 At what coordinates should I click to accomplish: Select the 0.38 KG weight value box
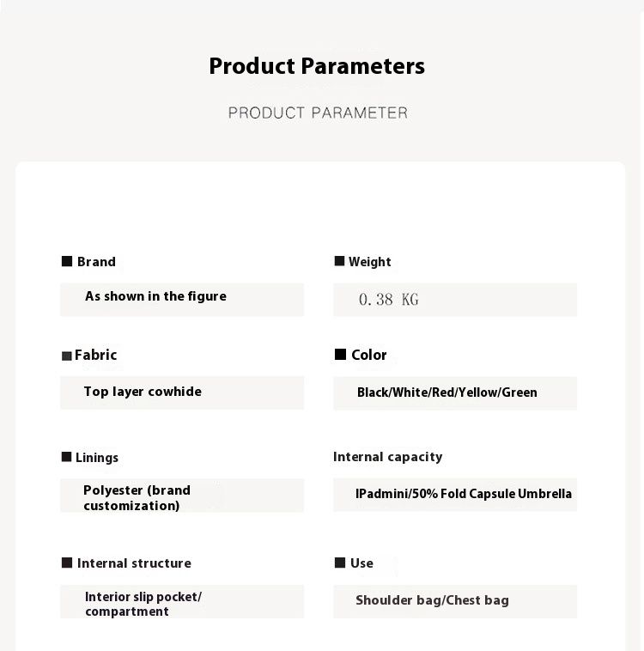[454, 300]
